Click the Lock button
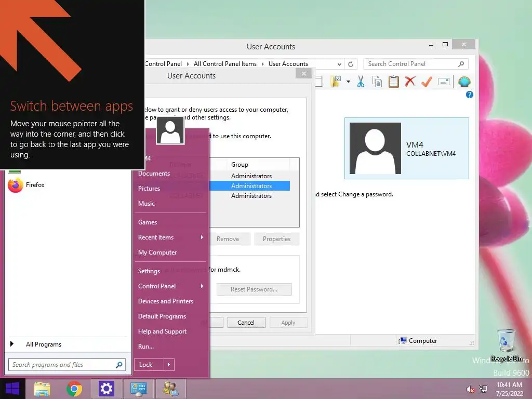The width and height of the screenshot is (532, 399). click(149, 365)
